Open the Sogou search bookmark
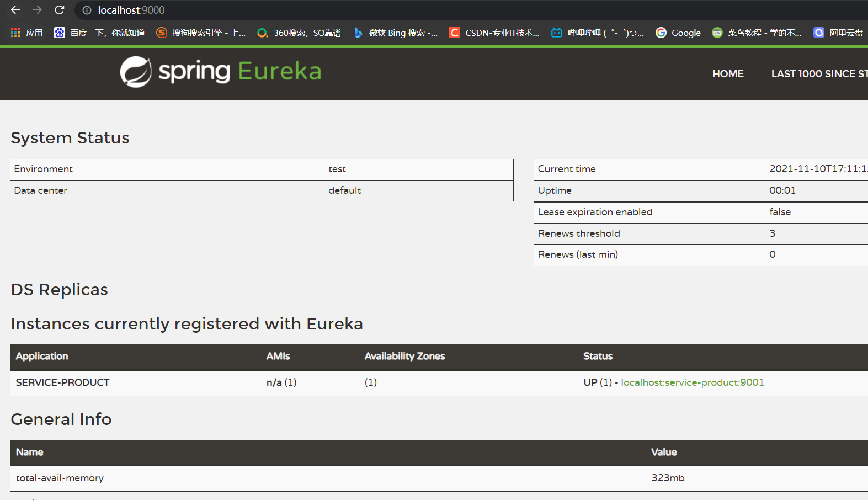The width and height of the screenshot is (868, 500). pos(201,33)
